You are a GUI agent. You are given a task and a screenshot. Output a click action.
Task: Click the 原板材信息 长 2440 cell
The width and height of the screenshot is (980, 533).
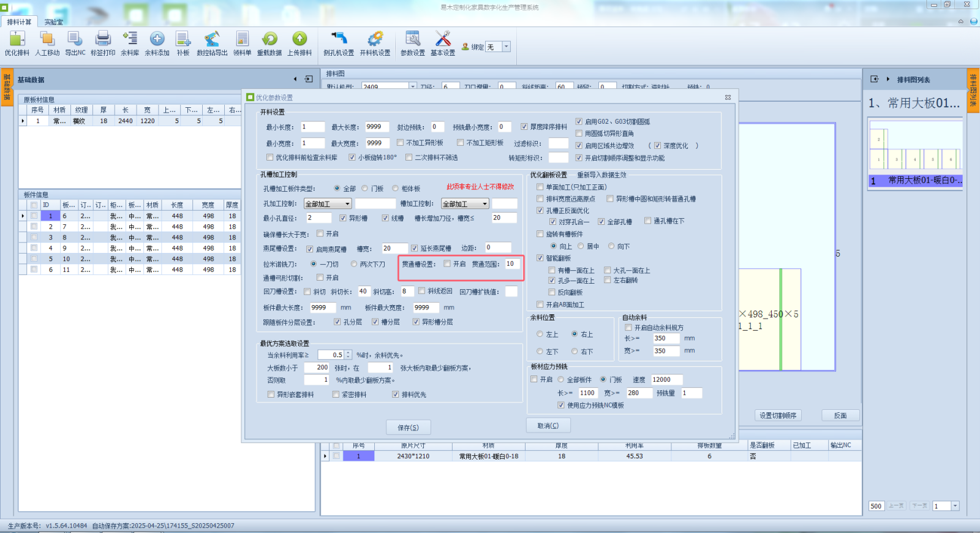(126, 121)
